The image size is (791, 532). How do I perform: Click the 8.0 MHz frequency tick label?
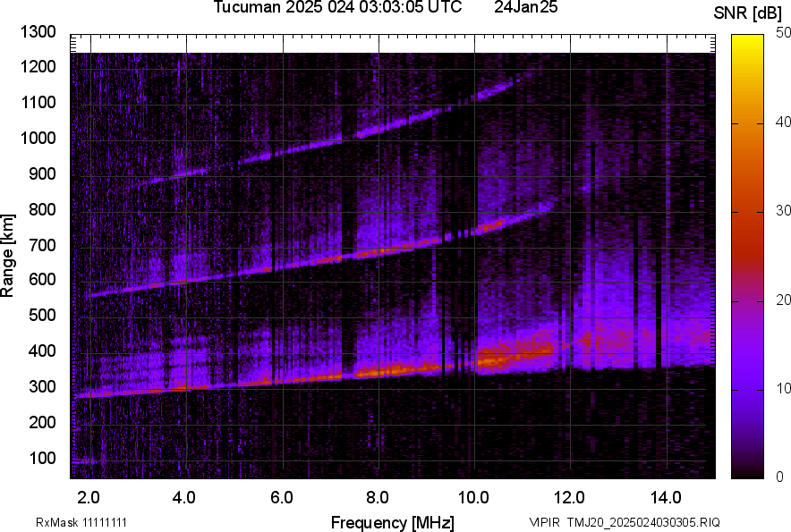tap(378, 496)
